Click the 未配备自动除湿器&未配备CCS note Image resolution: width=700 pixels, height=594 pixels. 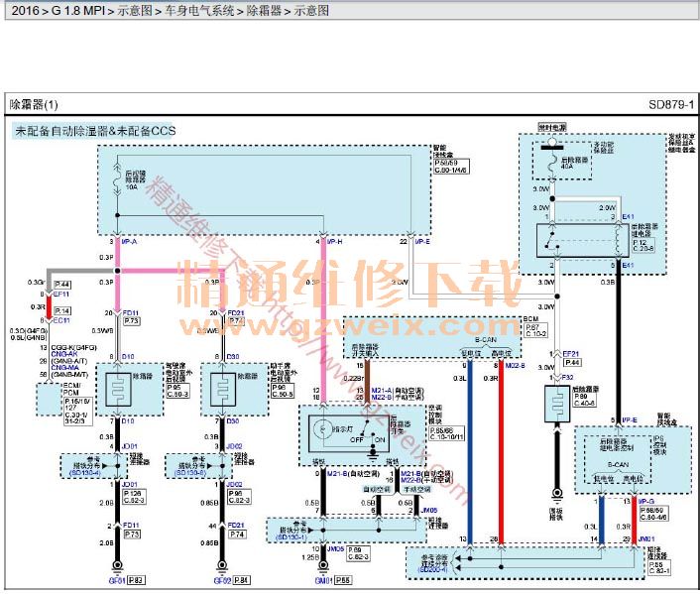pyautogui.click(x=95, y=131)
